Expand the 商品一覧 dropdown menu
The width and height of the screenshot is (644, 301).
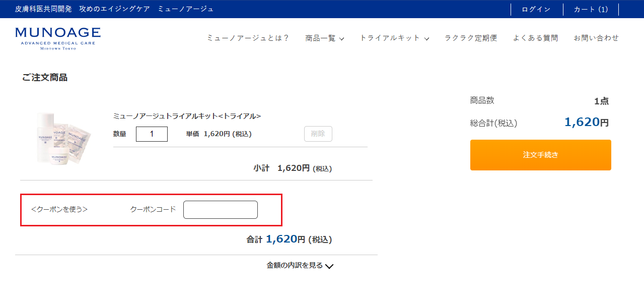pyautogui.click(x=325, y=38)
